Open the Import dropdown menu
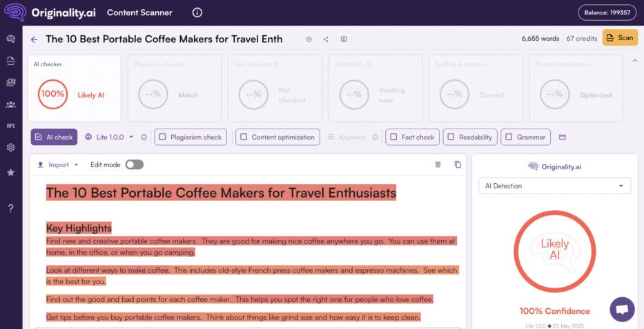The height and width of the screenshot is (329, 644). coord(58,164)
